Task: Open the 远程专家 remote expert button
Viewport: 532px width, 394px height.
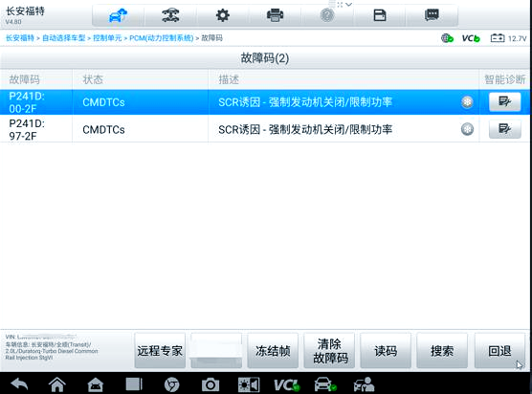Action: click(x=160, y=351)
